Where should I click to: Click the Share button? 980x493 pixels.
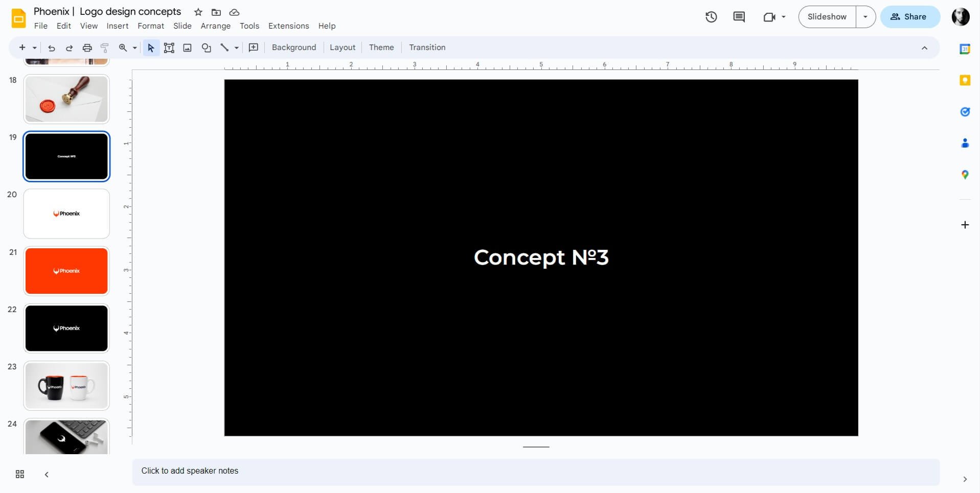(x=909, y=17)
